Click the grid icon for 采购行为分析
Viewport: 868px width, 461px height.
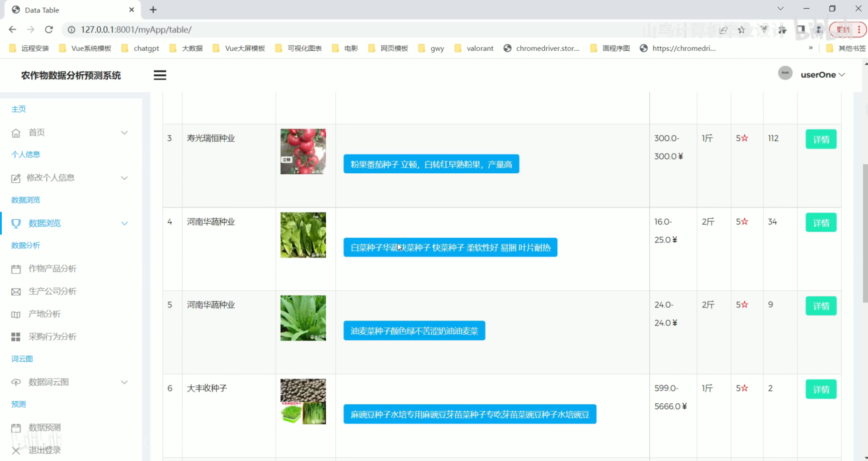[x=16, y=337]
